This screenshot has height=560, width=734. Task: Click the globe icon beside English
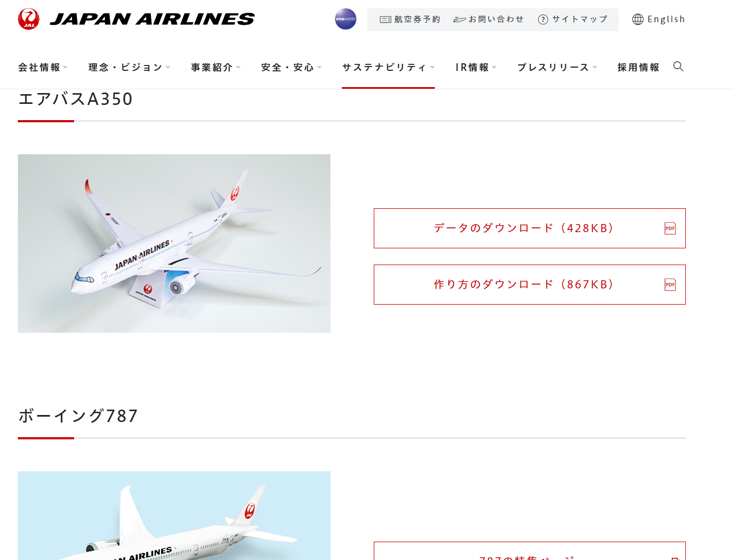point(638,19)
